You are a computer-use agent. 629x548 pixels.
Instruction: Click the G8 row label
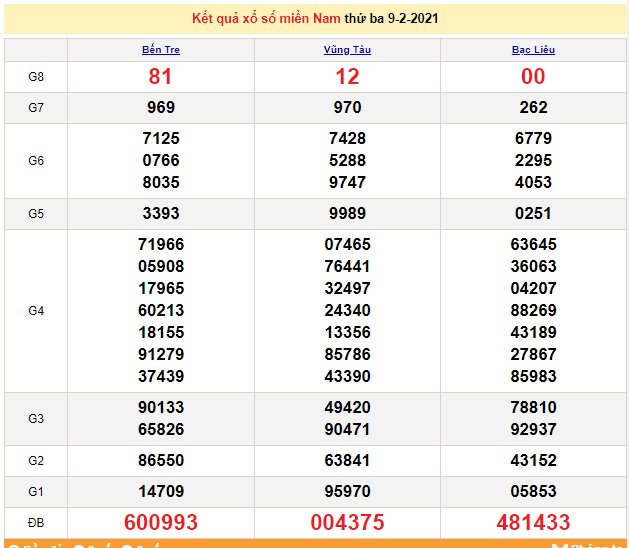pyautogui.click(x=36, y=76)
